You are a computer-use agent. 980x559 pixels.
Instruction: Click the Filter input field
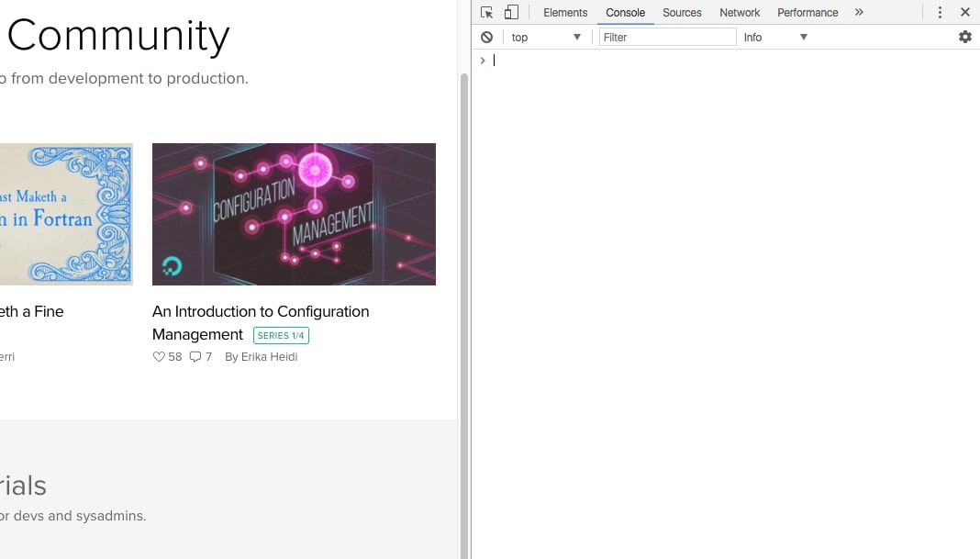(x=667, y=37)
